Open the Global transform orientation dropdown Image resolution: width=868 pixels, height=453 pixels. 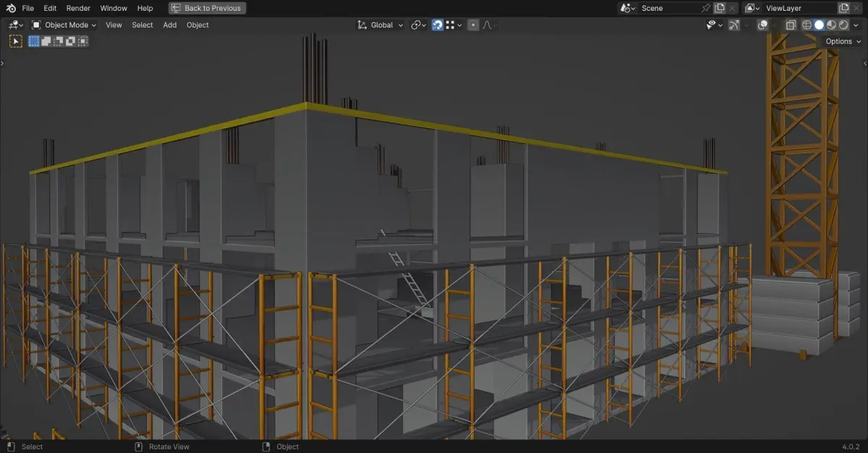[x=380, y=25]
